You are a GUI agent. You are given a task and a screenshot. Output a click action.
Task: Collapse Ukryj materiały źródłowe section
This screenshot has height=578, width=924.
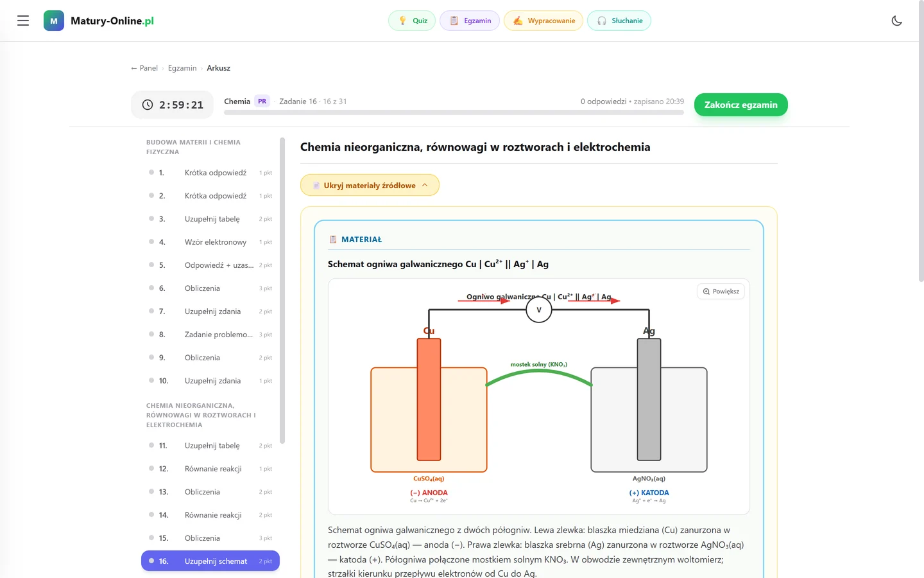[x=370, y=185]
